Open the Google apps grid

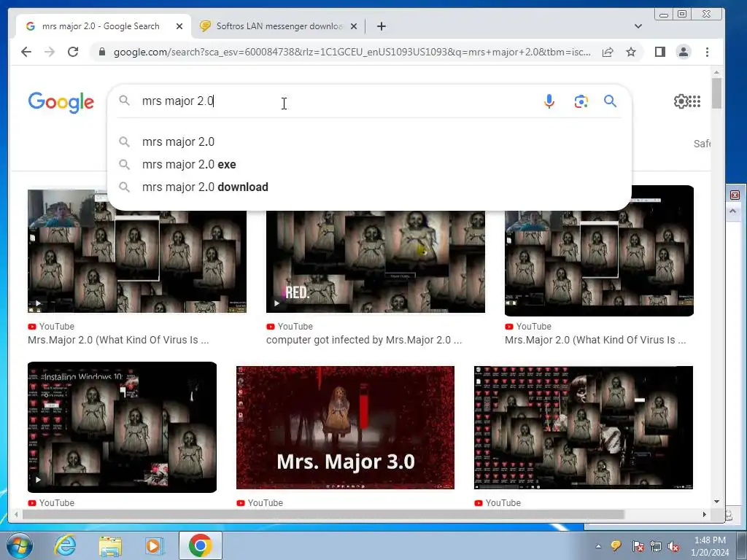click(695, 101)
